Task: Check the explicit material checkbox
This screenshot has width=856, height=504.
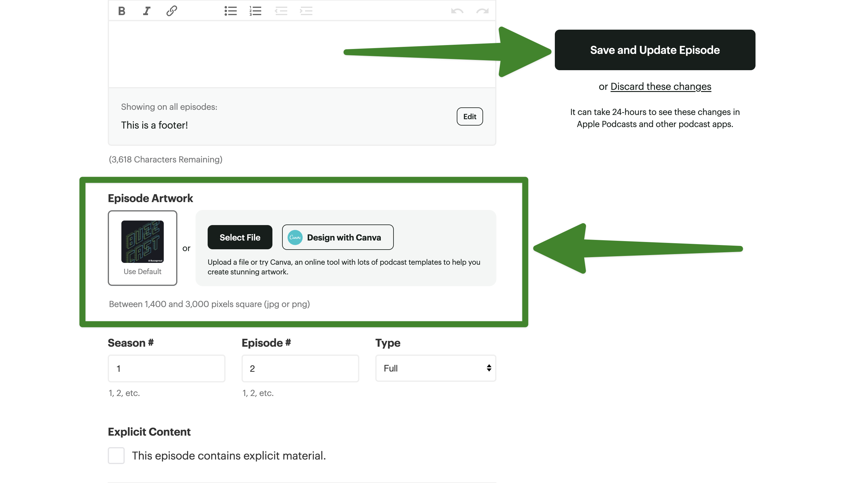Action: tap(116, 455)
